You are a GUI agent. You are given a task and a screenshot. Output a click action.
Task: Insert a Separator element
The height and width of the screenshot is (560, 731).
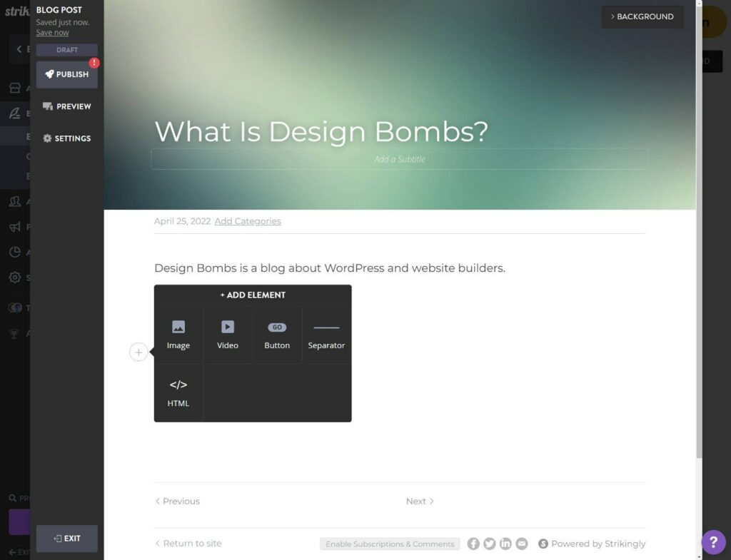click(326, 335)
